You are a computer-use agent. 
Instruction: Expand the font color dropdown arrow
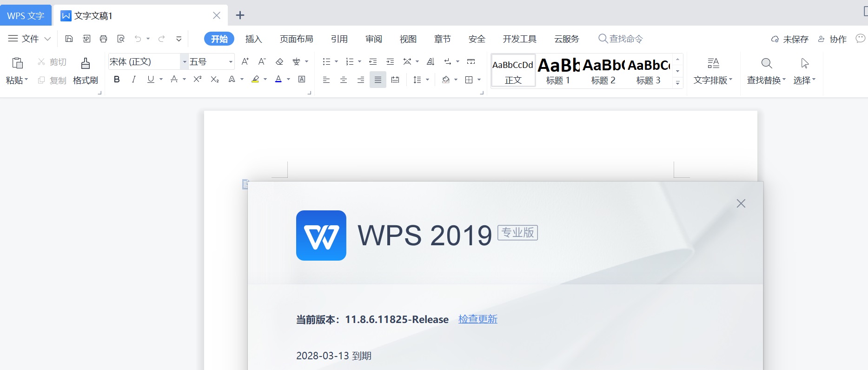[288, 80]
